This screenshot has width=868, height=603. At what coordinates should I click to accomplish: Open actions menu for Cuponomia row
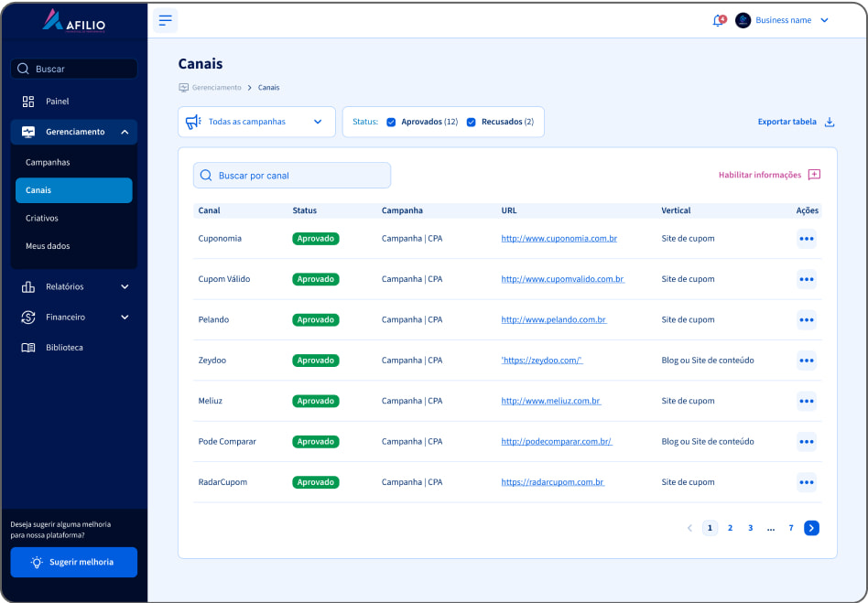(807, 239)
